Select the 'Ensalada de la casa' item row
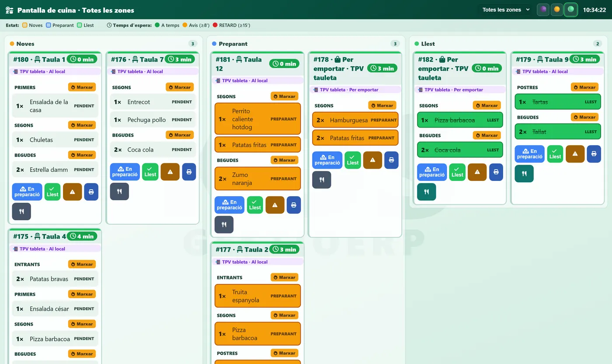This screenshot has height=364, width=612. [55, 106]
